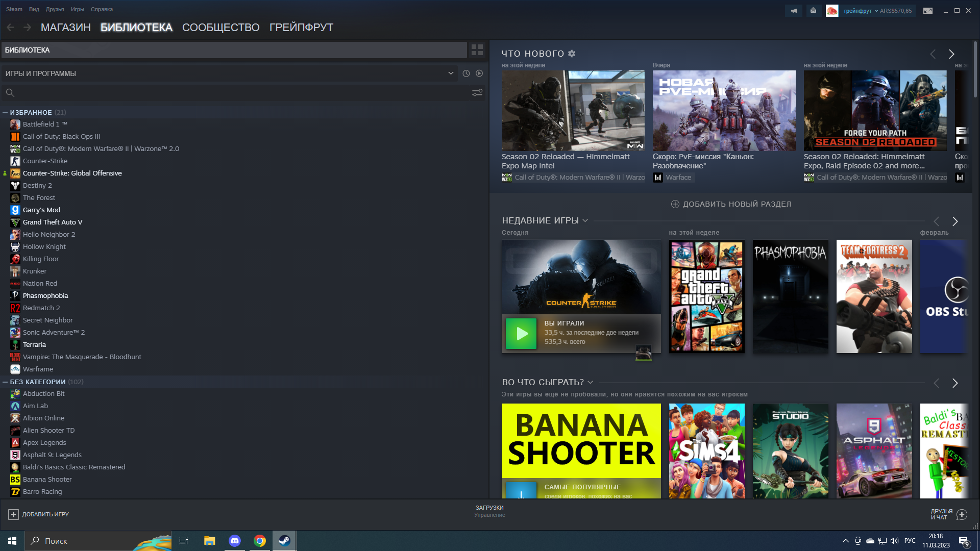Click the announcements megaphone icon
Viewport: 980px width, 551px height.
794,10
